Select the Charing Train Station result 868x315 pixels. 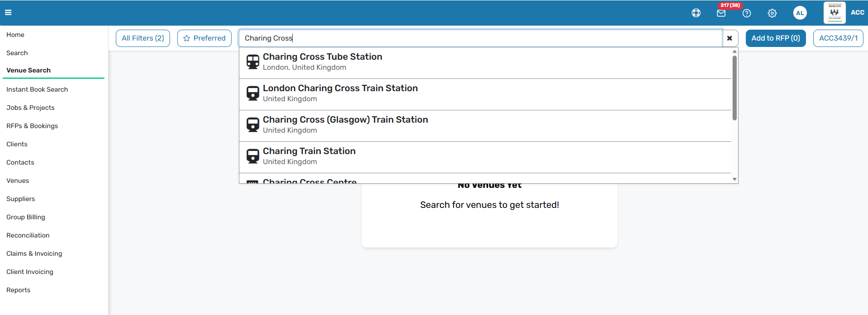pyautogui.click(x=485, y=157)
